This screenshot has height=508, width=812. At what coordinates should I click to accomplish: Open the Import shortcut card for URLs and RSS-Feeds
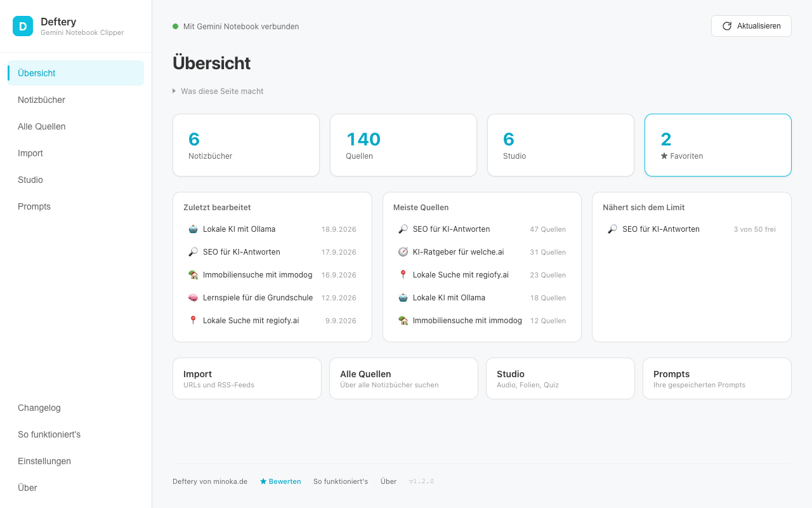247,378
